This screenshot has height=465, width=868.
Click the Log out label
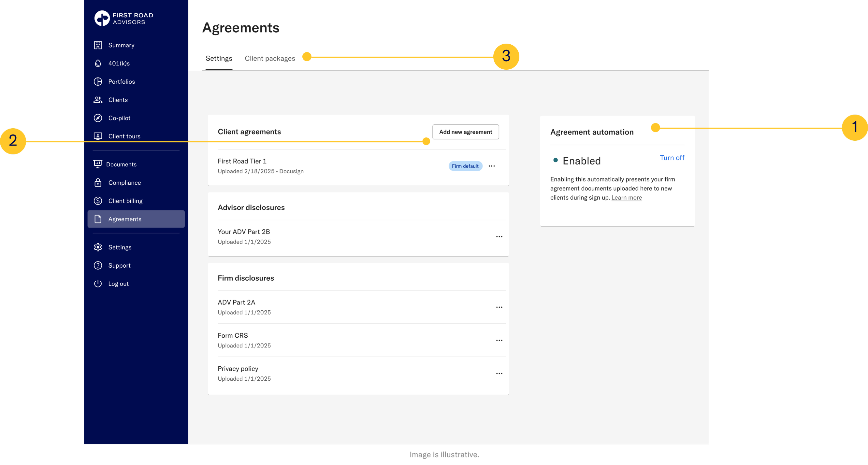(118, 284)
